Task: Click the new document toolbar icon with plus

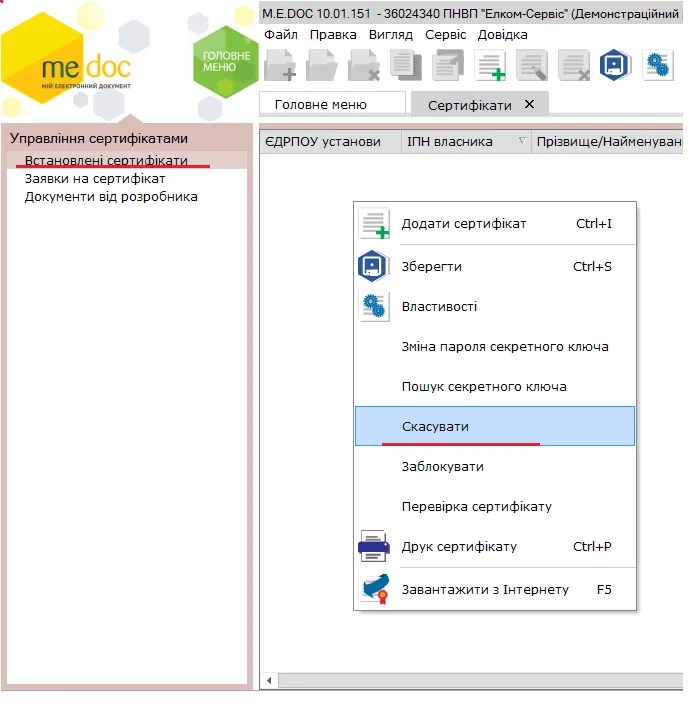Action: pos(280,66)
